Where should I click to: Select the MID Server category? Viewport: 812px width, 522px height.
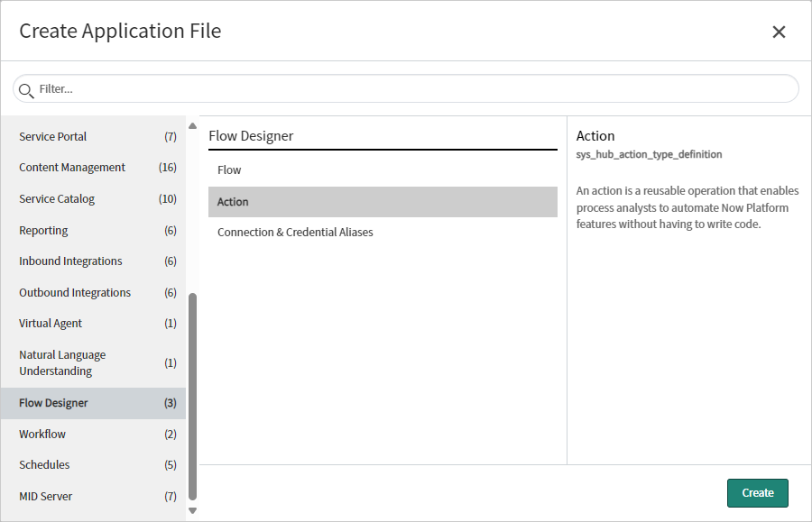(93, 497)
